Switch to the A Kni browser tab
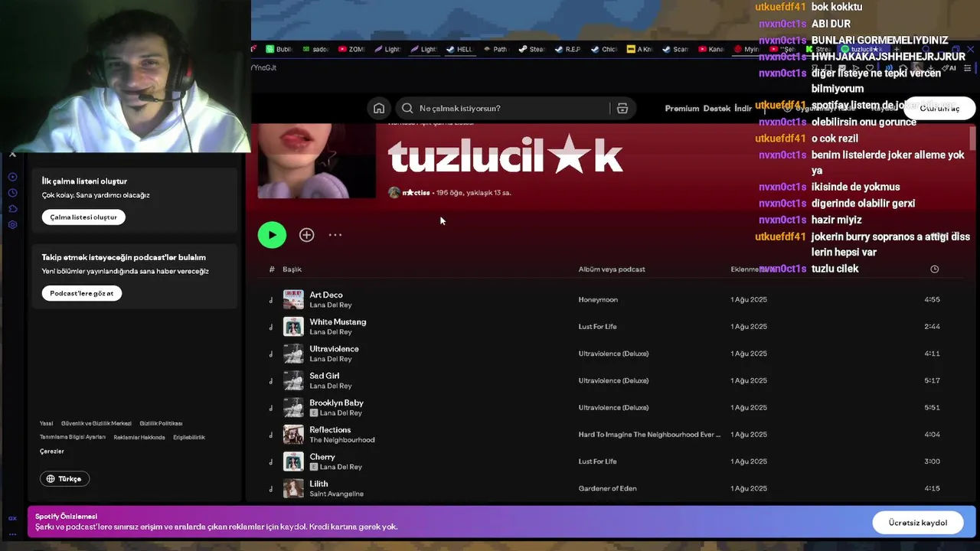 [x=639, y=49]
